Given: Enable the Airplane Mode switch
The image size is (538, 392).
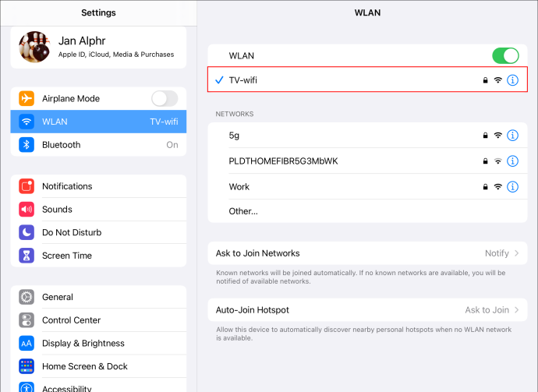Looking at the screenshot, I should point(165,98).
